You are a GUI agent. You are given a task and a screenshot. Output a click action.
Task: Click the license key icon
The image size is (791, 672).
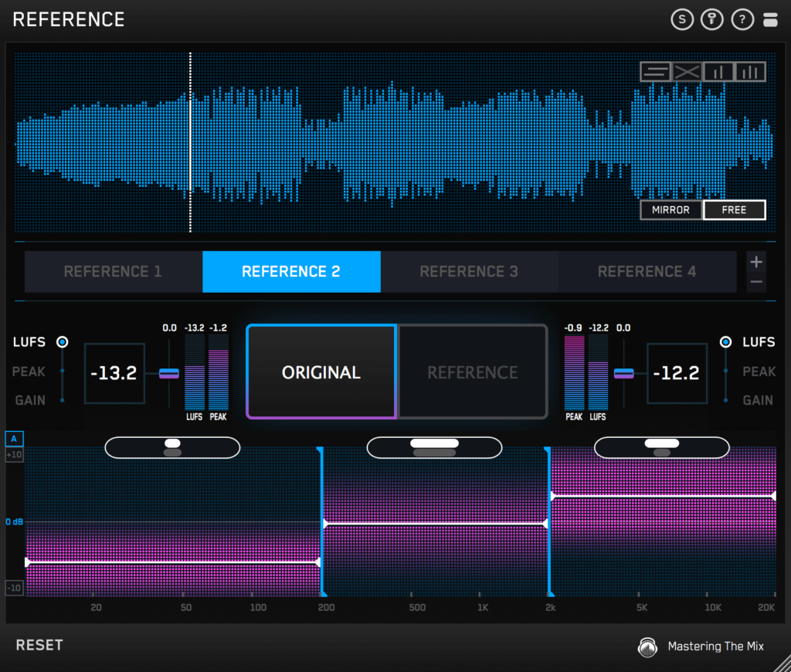click(711, 19)
